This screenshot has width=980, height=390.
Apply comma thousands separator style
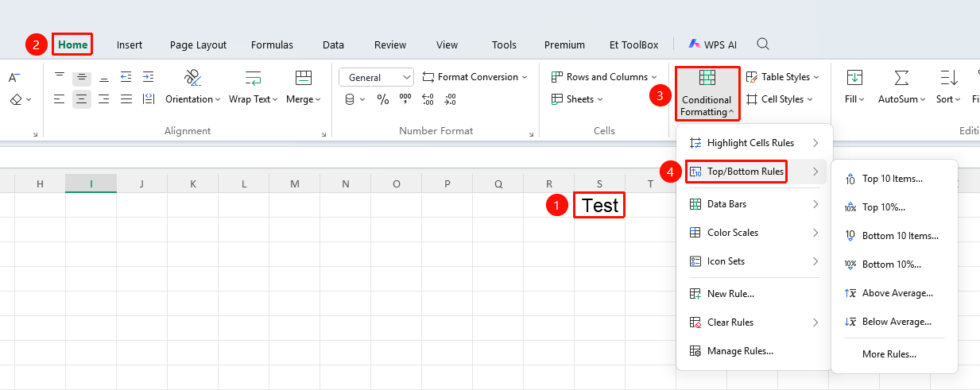[x=405, y=99]
